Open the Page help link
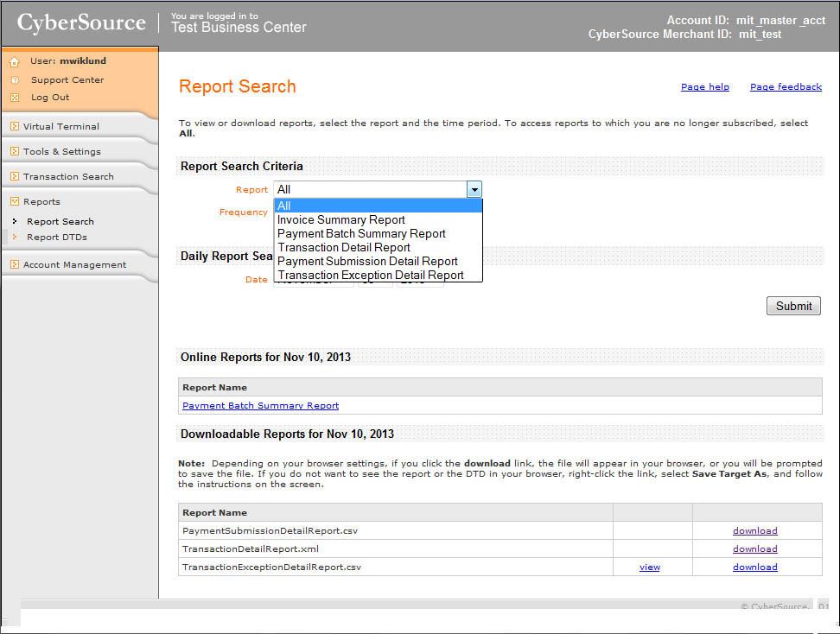The image size is (840, 634). click(x=704, y=86)
